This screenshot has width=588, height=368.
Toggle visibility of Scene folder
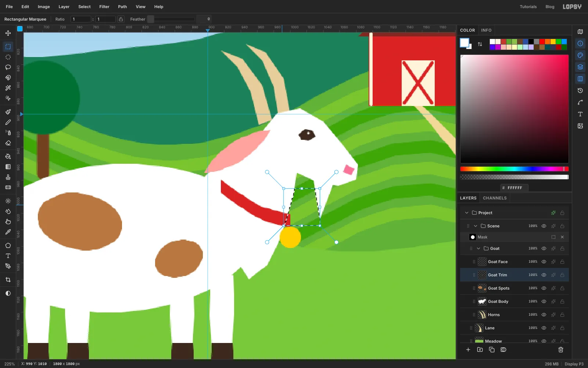click(x=544, y=226)
